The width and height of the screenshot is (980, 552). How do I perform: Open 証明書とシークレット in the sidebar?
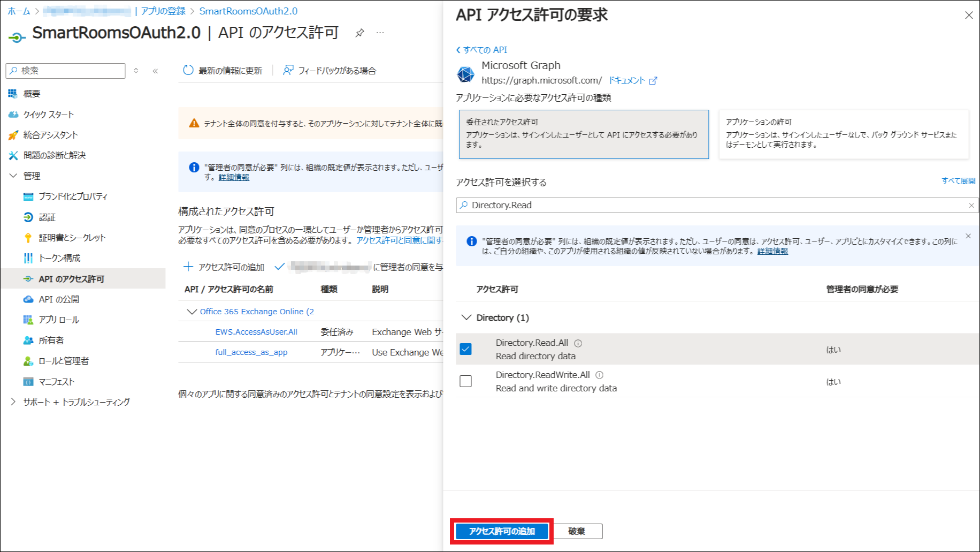click(x=72, y=237)
